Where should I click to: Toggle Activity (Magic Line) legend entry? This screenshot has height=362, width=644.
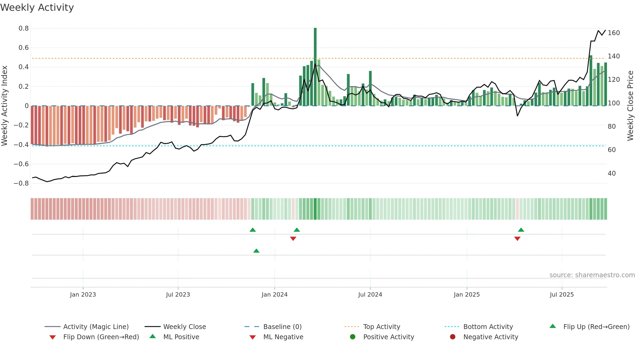(x=87, y=327)
